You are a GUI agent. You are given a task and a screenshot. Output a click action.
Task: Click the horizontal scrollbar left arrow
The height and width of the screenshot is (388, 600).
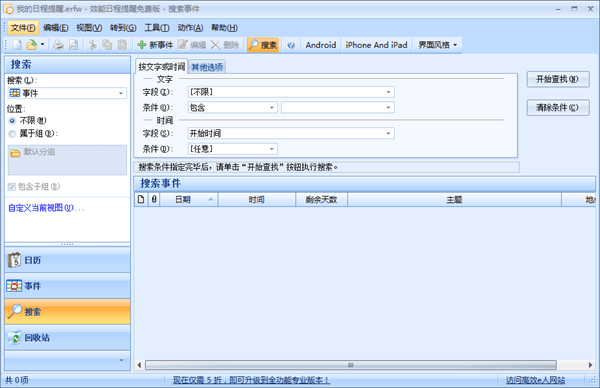coord(139,365)
